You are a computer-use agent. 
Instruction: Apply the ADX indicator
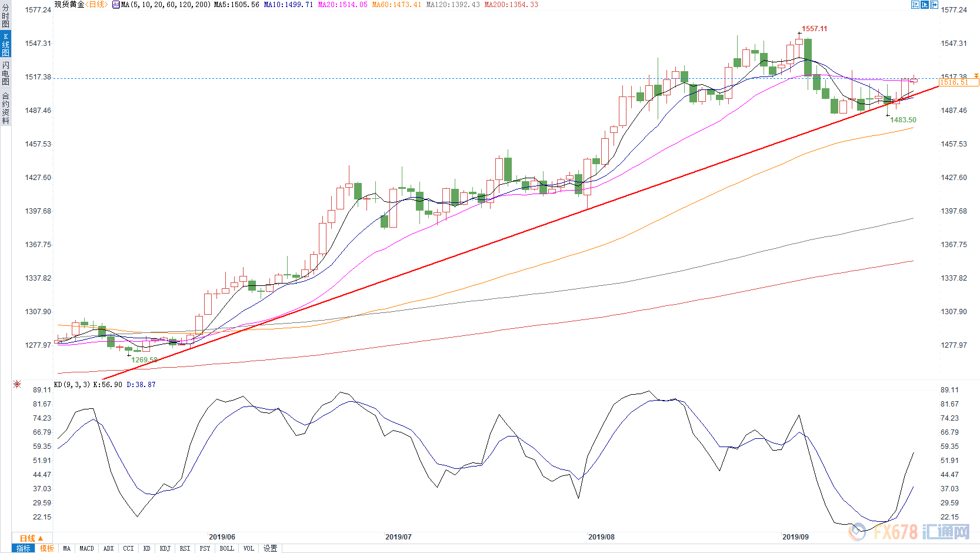coord(109,548)
